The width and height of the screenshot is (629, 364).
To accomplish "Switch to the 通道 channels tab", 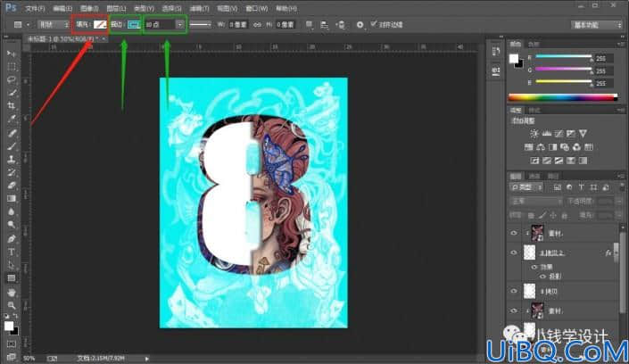I will (534, 176).
